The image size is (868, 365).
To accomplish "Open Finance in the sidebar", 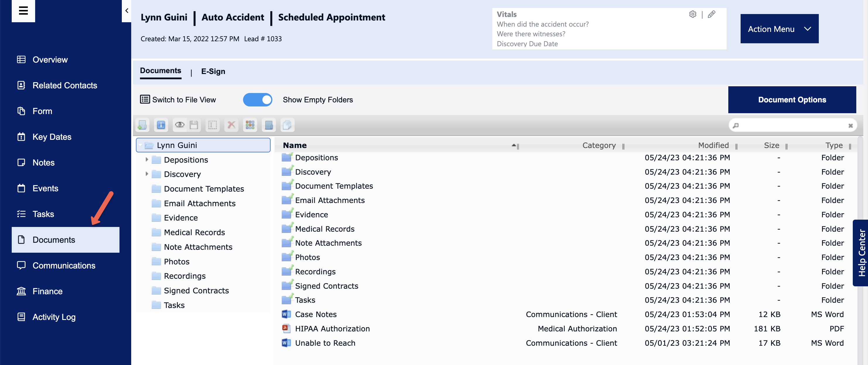I will click(65, 291).
